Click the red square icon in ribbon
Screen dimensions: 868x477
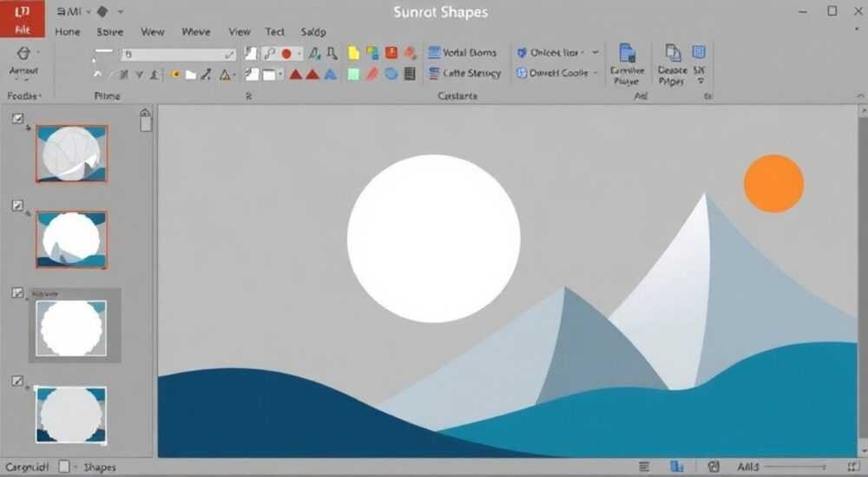tap(391, 53)
